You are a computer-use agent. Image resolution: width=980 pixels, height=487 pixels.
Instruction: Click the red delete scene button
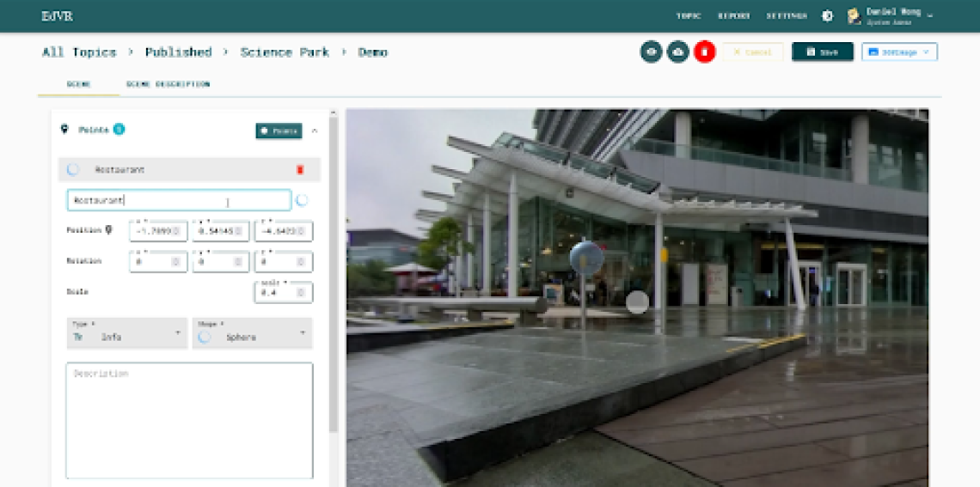[x=704, y=52]
